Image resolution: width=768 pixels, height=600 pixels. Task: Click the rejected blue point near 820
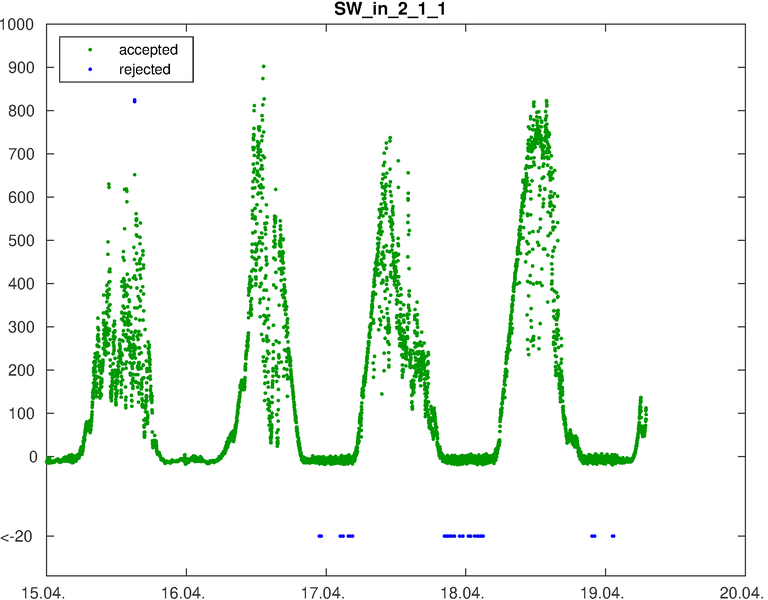[135, 101]
